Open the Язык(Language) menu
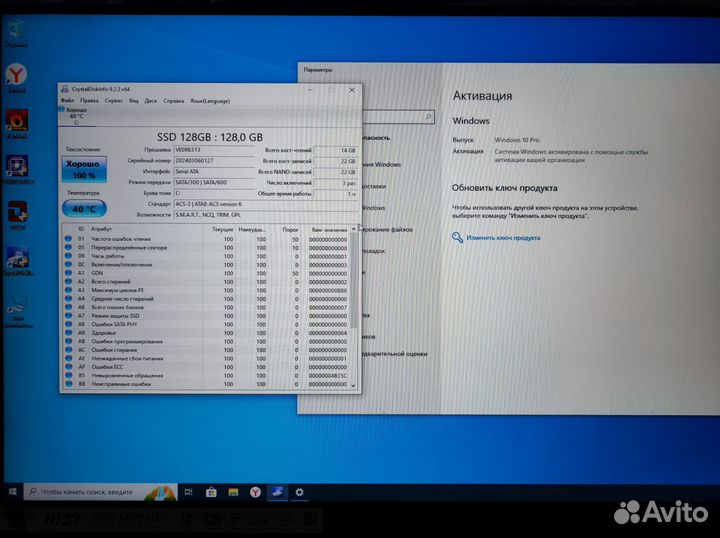The image size is (720, 538). (x=209, y=100)
